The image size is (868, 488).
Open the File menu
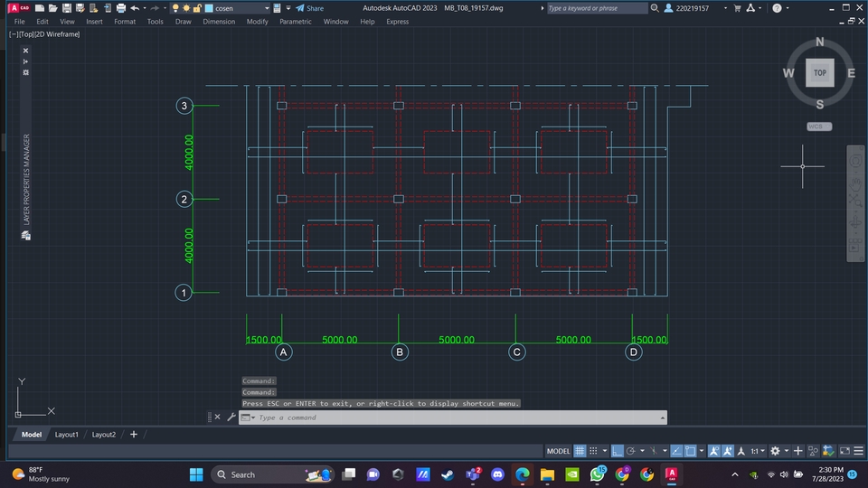click(x=19, y=22)
